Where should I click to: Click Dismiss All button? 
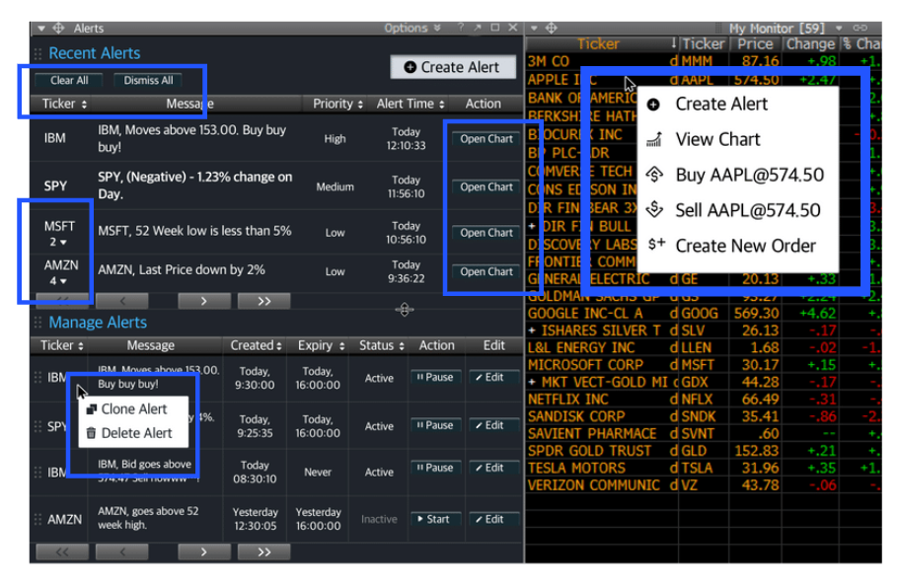pos(148,80)
